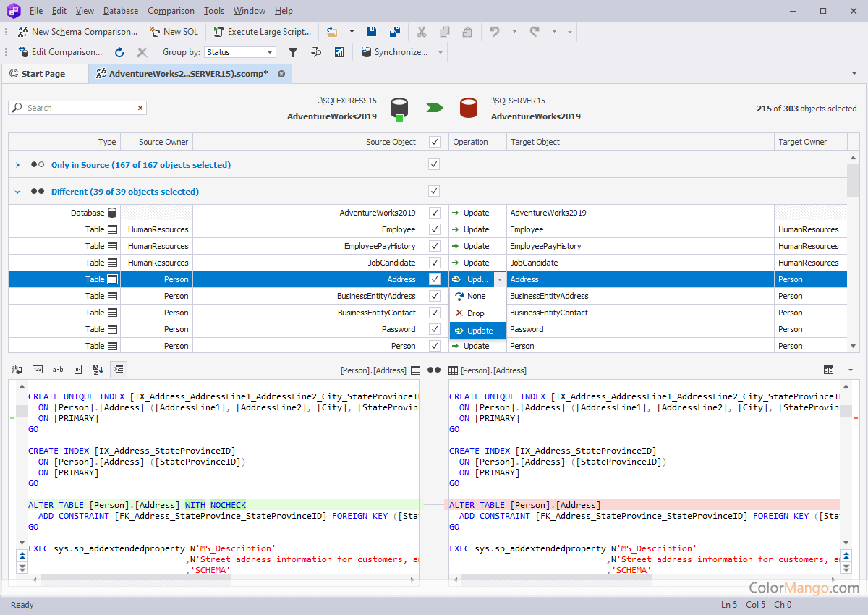Click the comparison report icon on toolbar
The height and width of the screenshot is (615, 868).
pyautogui.click(x=339, y=51)
